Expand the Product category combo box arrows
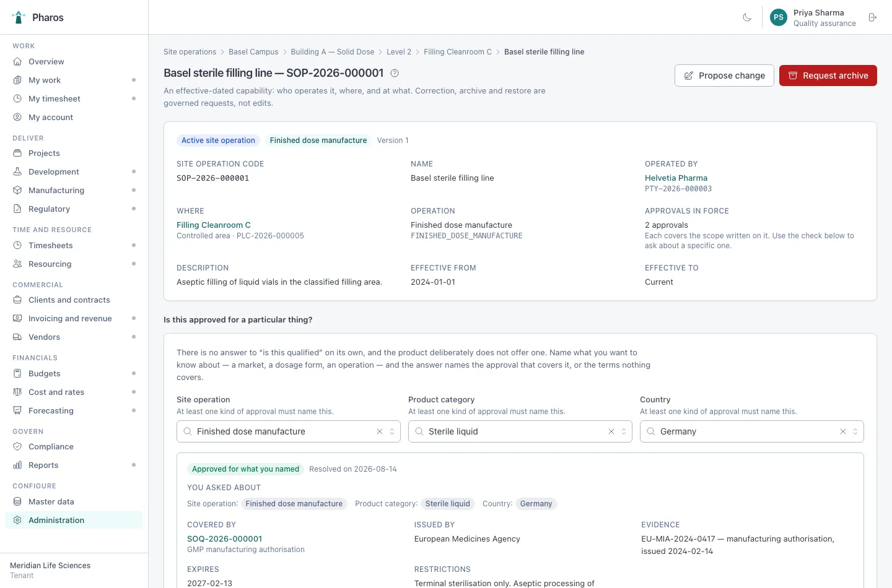892x588 pixels. (624, 431)
